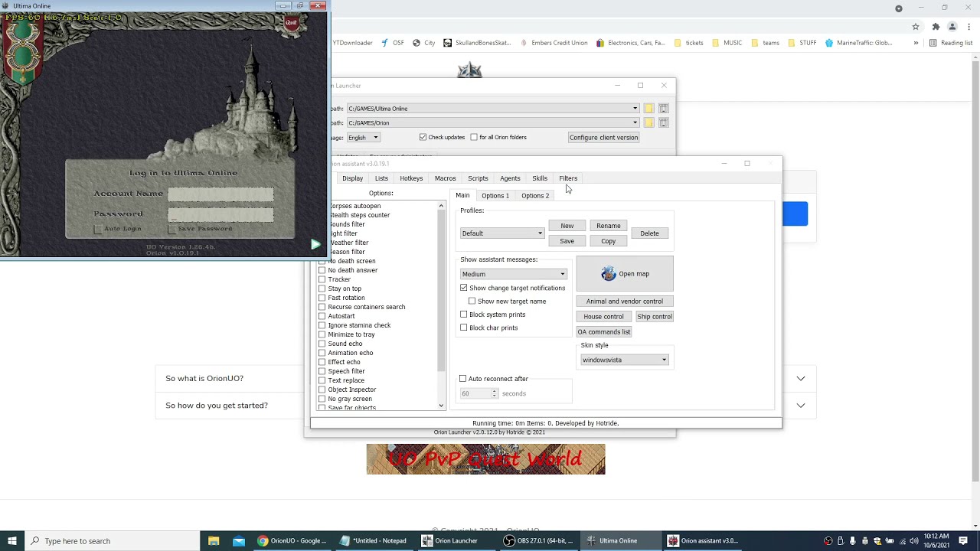Image resolution: width=980 pixels, height=551 pixels.
Task: Click the green login arrow in Ultima Online
Action: click(315, 244)
